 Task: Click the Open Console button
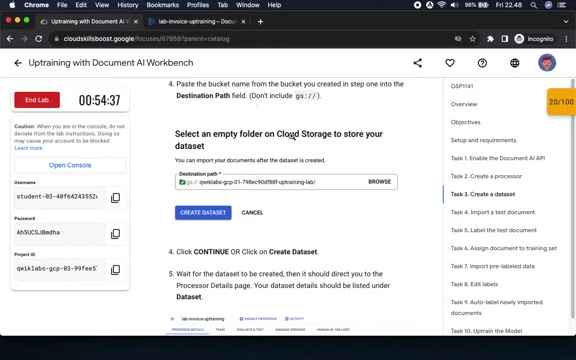[70, 165]
